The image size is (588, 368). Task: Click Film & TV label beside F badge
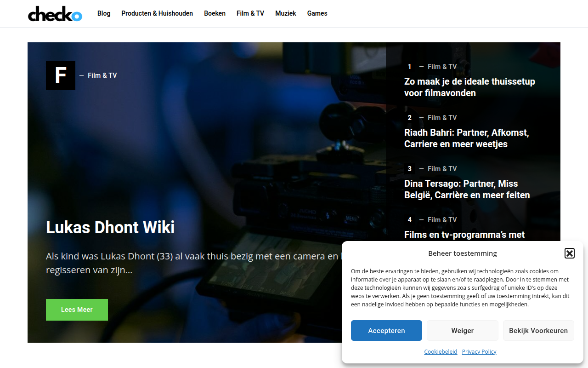[x=102, y=75]
